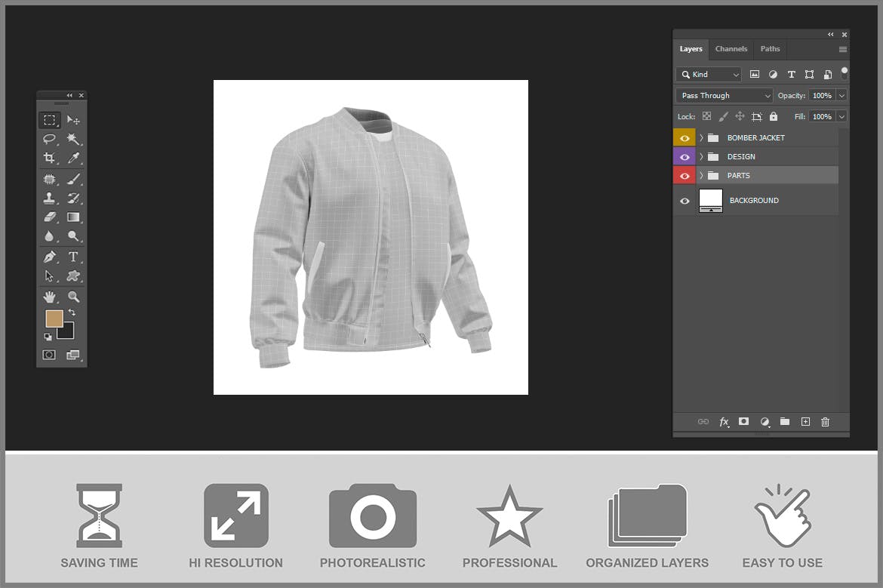Select the Rectangular Marquee tool
This screenshot has height=588, width=883.
tap(49, 120)
